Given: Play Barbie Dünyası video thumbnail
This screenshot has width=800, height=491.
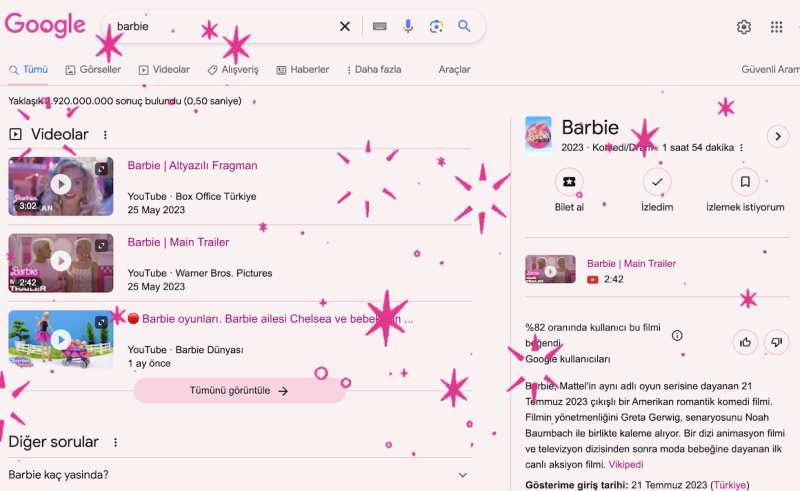Looking at the screenshot, I should tap(61, 339).
